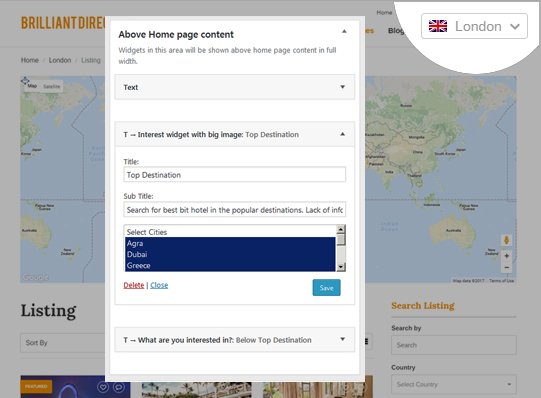Click the heart favorite icon on listing thumbnail

click(103, 387)
